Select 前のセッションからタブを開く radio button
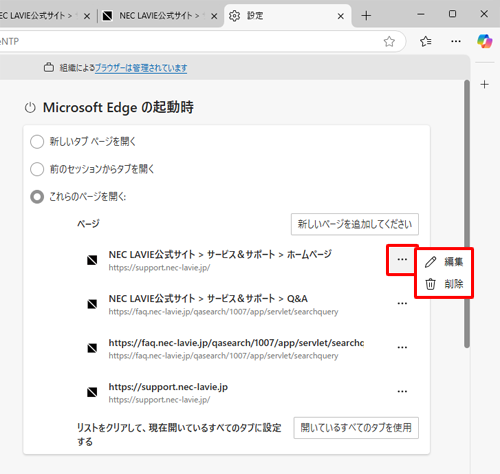Image resolution: width=500 pixels, height=474 pixels. 37,169
